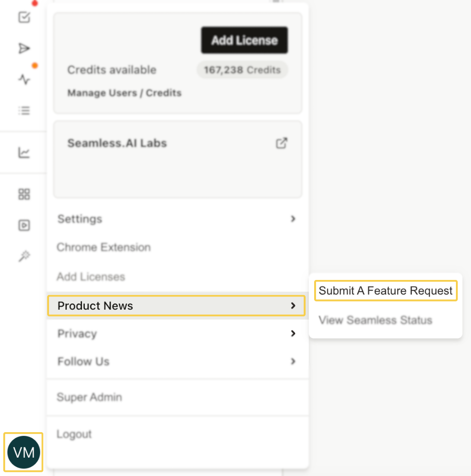
Task: Select the list view icon in sidebar
Action: pos(24,110)
